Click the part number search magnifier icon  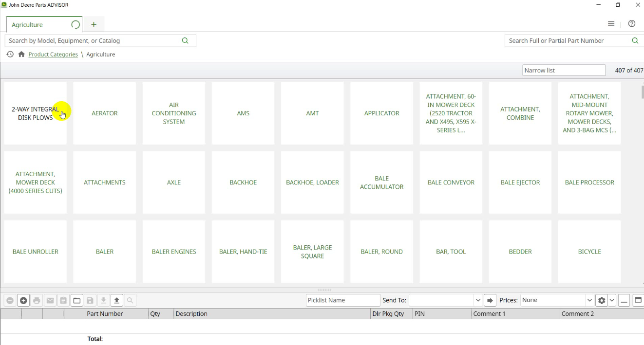pyautogui.click(x=635, y=41)
